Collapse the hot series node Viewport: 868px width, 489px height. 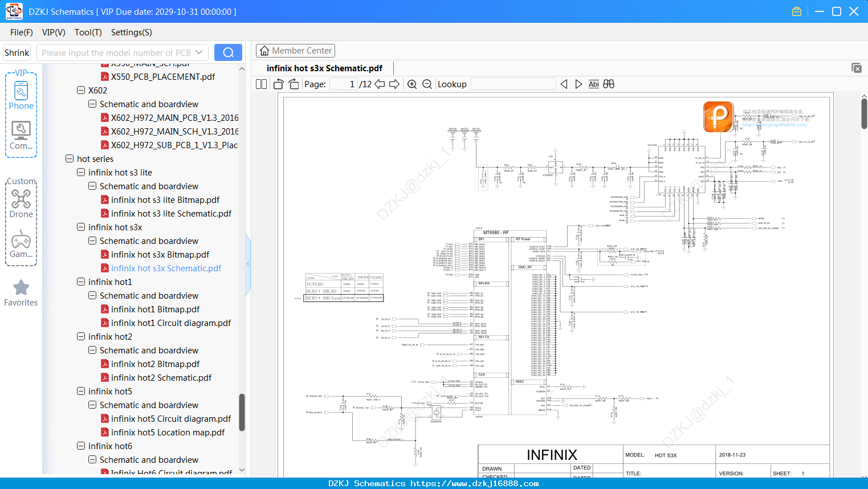click(x=70, y=158)
